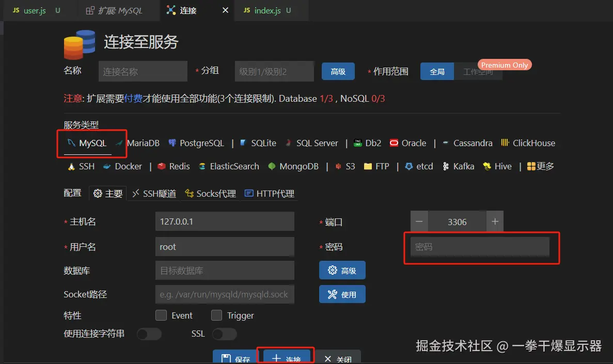Focus the 主机名 field 127.0.0.1
The width and height of the screenshot is (613, 364).
coord(225,221)
